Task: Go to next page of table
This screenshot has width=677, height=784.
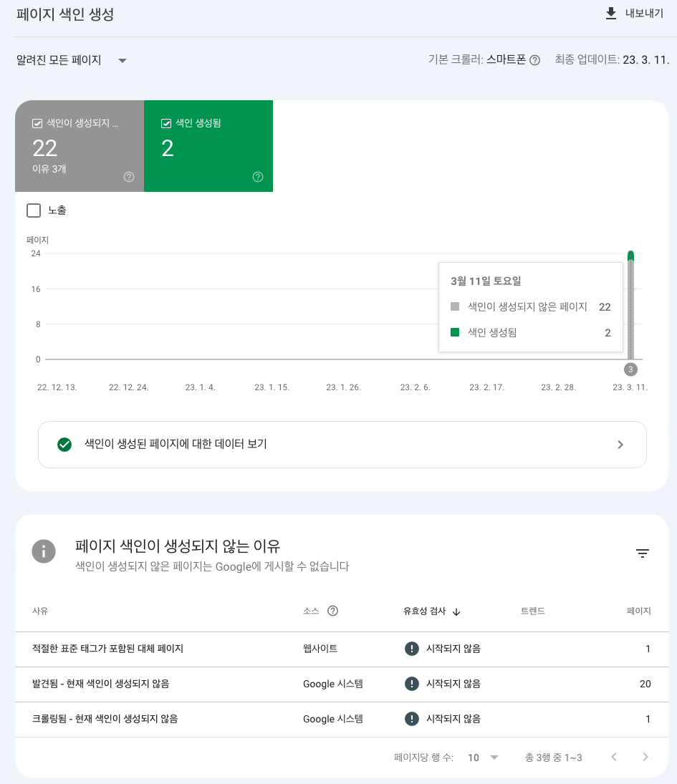Action: tap(645, 757)
